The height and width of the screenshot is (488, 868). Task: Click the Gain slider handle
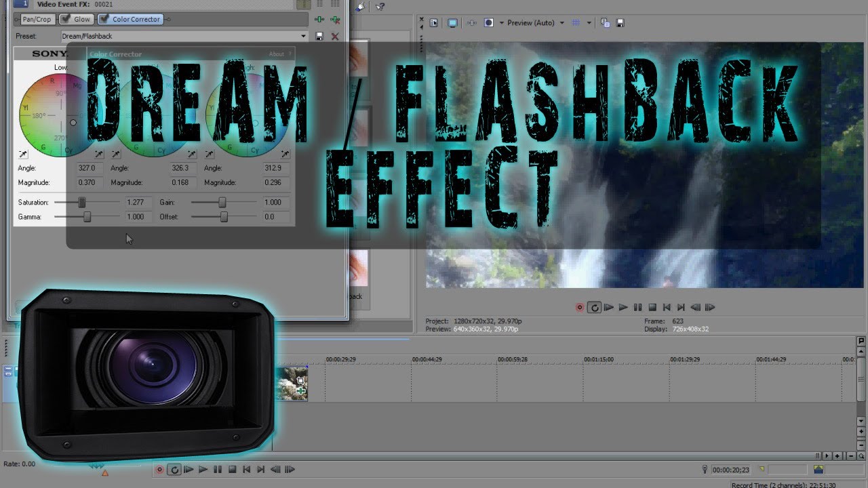coord(222,202)
